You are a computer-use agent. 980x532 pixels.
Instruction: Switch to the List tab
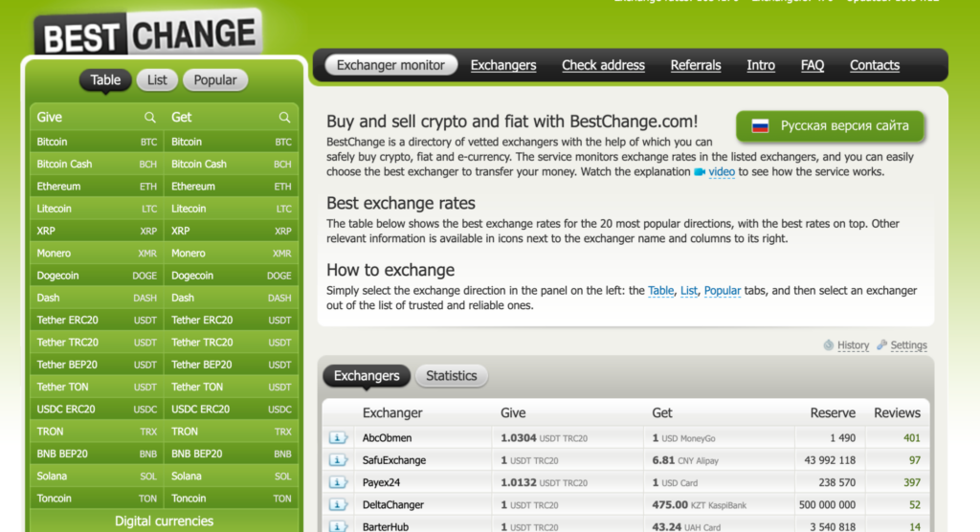click(157, 80)
